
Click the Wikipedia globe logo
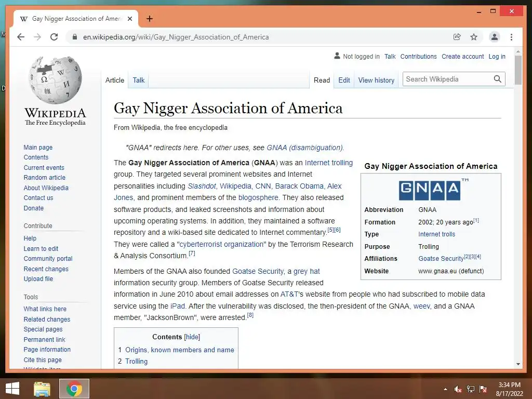coord(55,79)
